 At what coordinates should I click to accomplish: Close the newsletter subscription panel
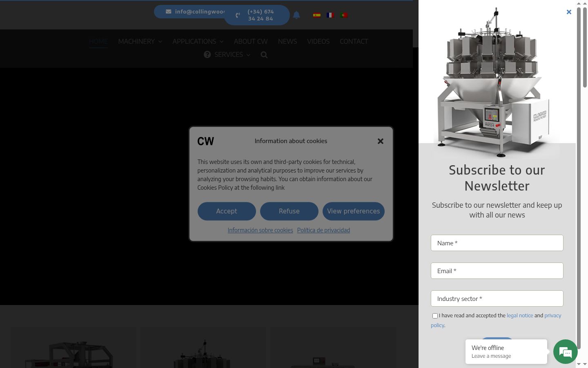tap(569, 12)
